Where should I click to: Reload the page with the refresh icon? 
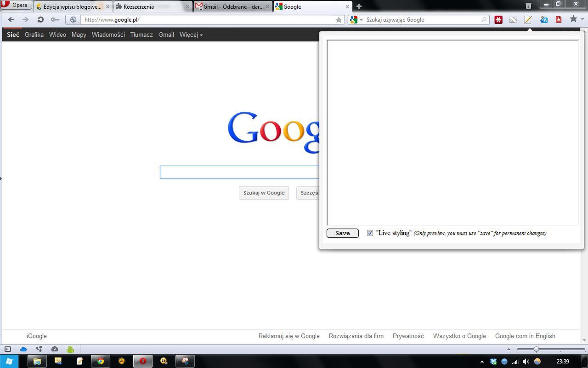click(40, 20)
